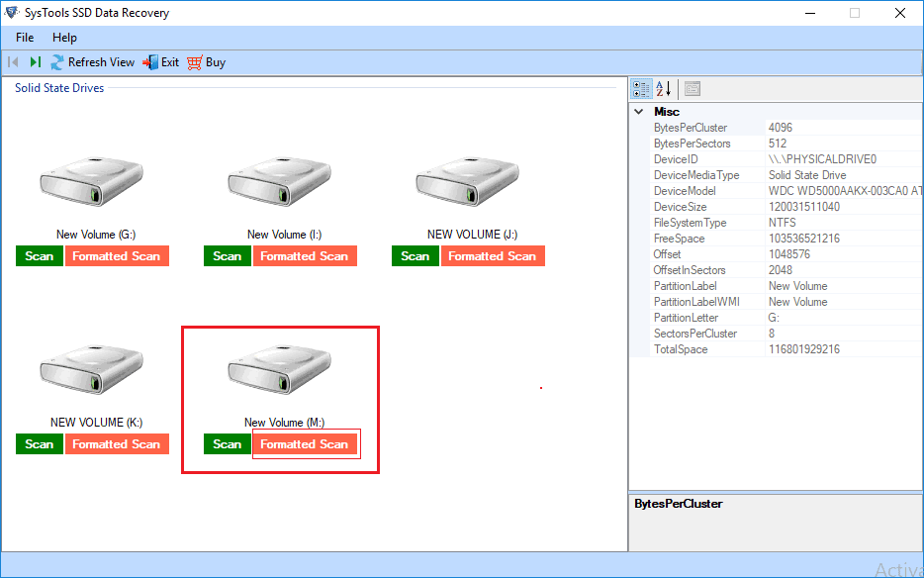The image size is (924, 578).
Task: Scan the NEW VOLUME (K:) drive
Action: click(x=40, y=444)
